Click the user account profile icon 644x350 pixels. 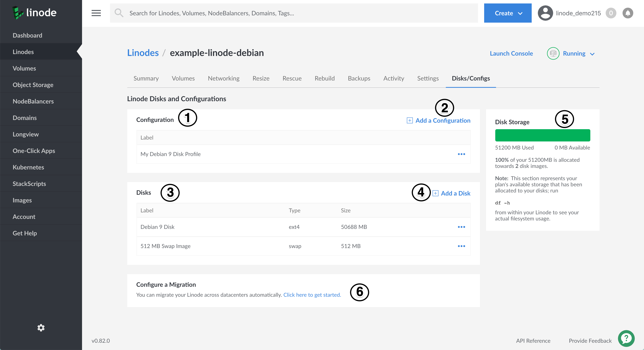click(545, 13)
